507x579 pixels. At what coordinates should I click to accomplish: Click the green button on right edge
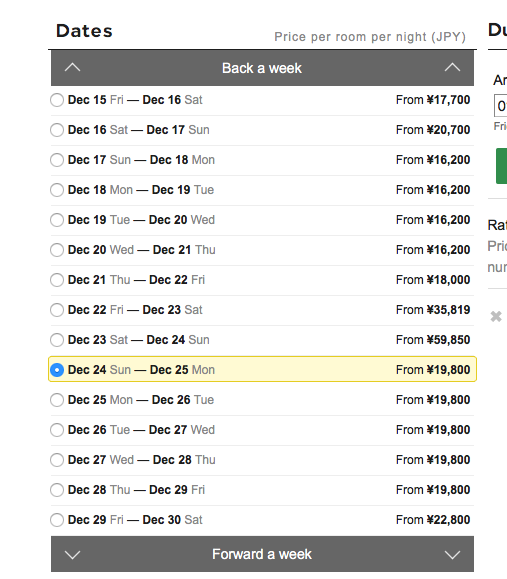coord(501,166)
